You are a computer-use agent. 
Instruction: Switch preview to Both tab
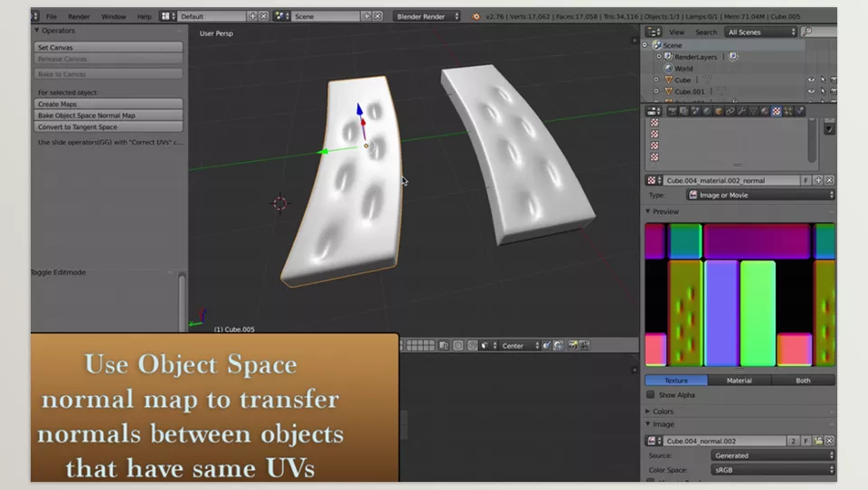803,381
